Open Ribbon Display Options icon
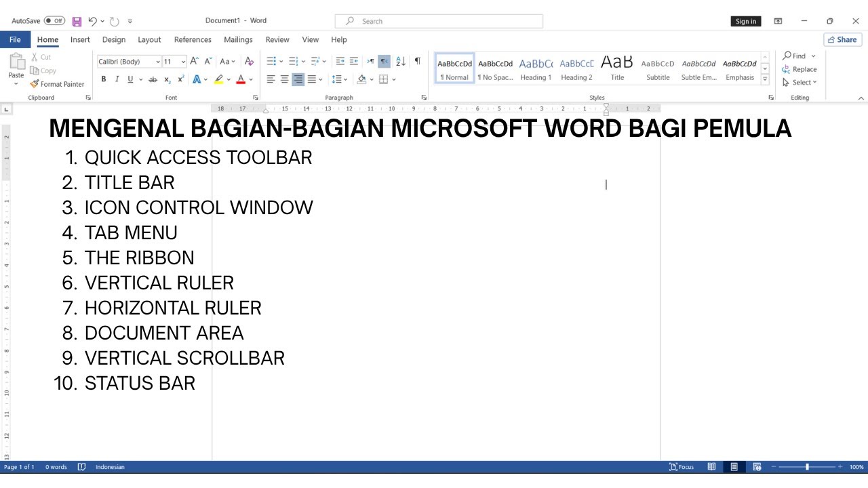 (778, 21)
